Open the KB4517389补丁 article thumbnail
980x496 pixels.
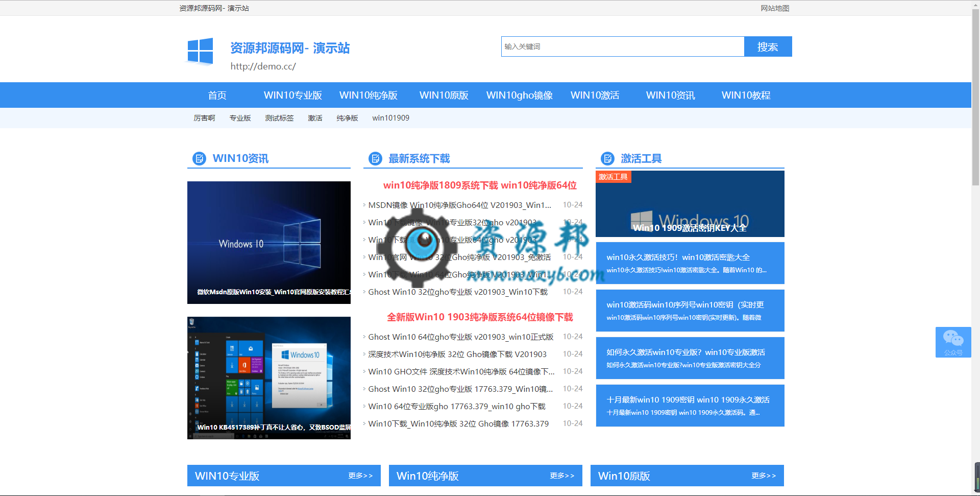point(269,378)
